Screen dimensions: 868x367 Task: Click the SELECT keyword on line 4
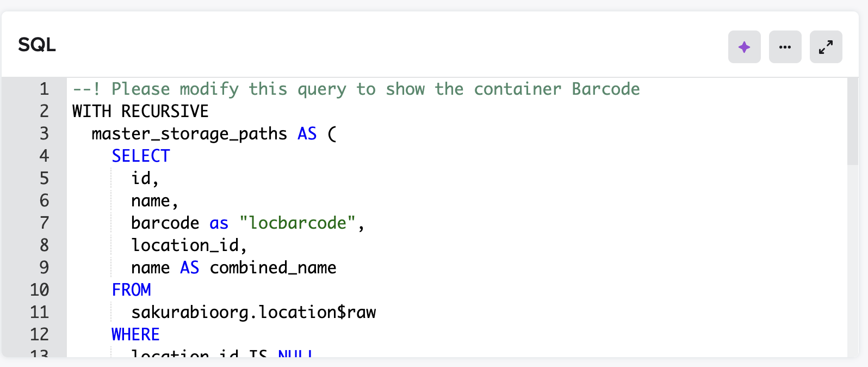pyautogui.click(x=141, y=156)
